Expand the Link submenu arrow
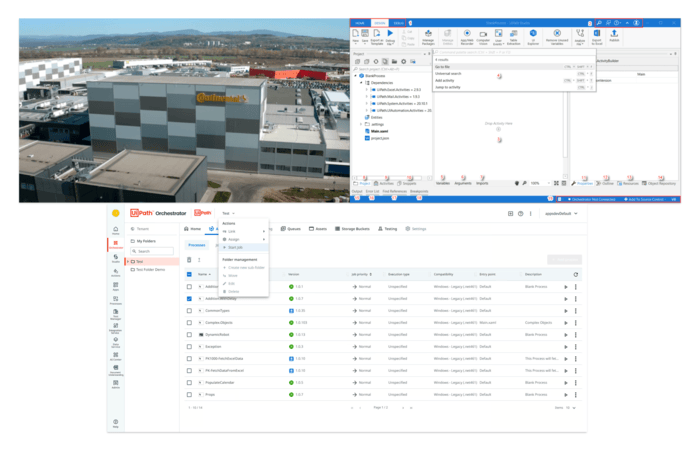The width and height of the screenshot is (700, 452). coord(264,231)
